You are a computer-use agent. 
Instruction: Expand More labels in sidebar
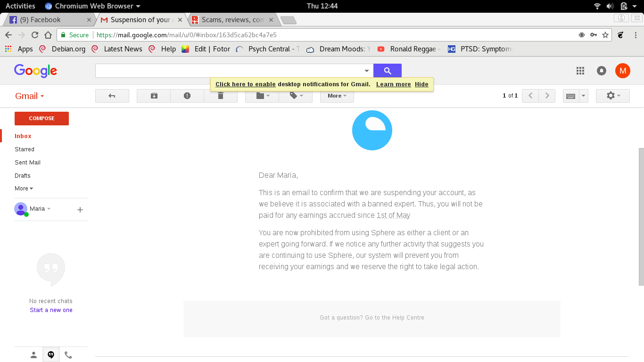[x=24, y=189]
